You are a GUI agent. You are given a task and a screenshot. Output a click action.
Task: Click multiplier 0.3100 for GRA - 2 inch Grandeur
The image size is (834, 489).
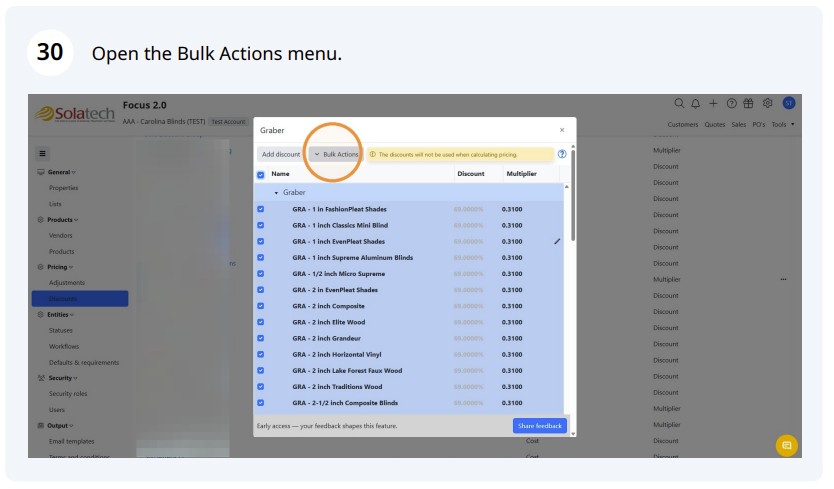[x=512, y=338]
